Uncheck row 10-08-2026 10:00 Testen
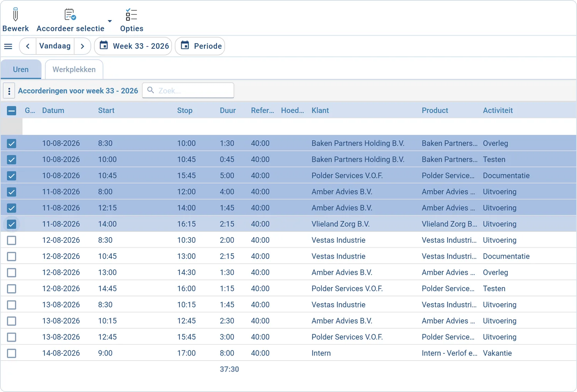The width and height of the screenshot is (577, 392). (12, 159)
